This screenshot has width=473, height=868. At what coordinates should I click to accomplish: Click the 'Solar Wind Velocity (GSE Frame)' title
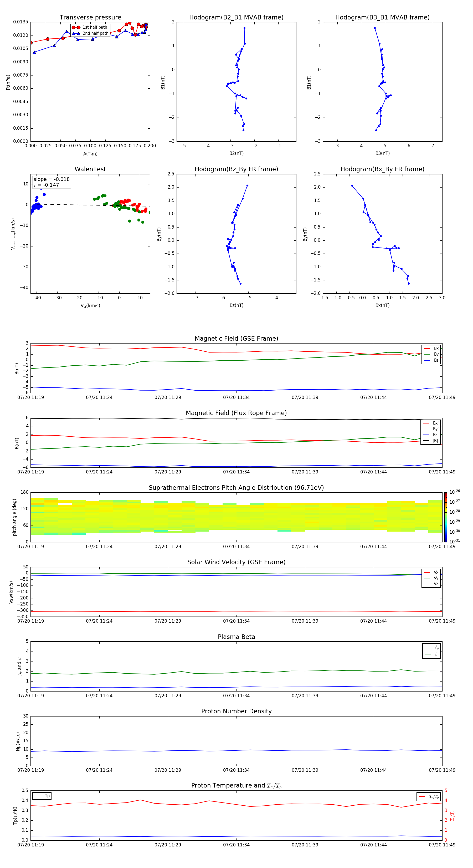pos(236,562)
